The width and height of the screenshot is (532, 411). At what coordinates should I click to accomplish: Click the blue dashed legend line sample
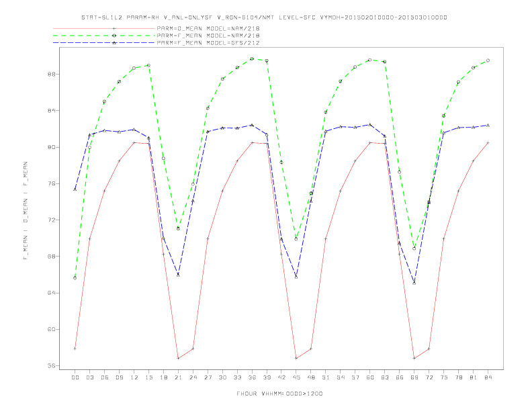tap(104, 43)
